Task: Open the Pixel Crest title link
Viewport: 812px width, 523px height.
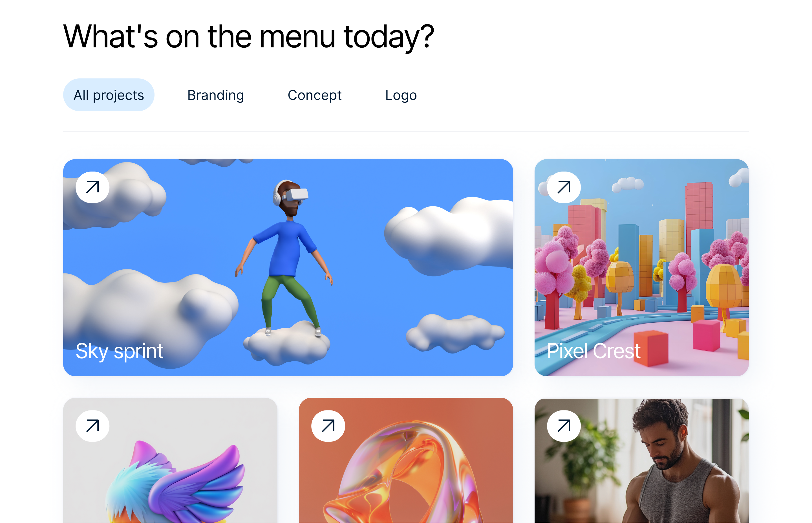Action: click(594, 351)
